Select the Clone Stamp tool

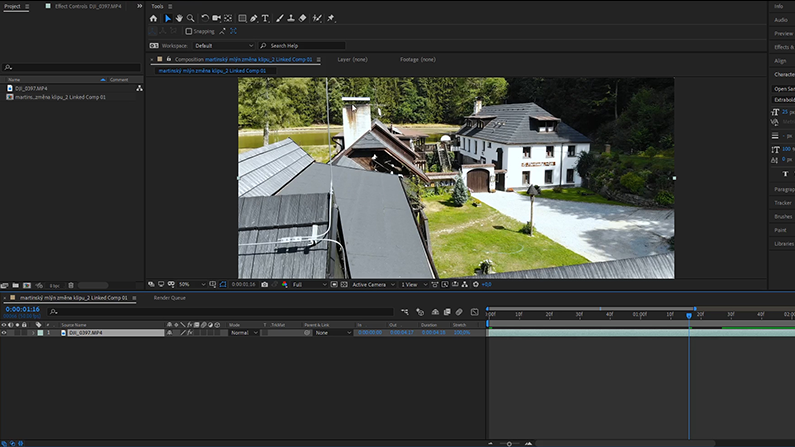pos(291,18)
